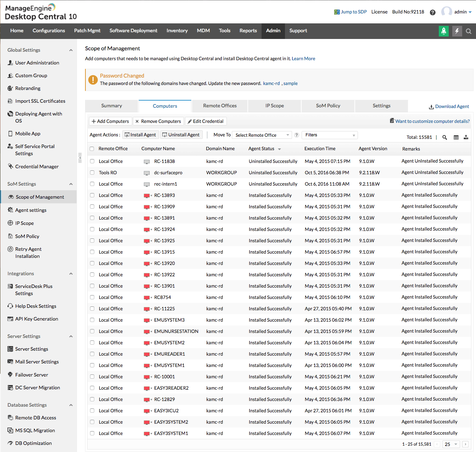Collapse the Server Settings section
This screenshot has height=452, width=476.
click(71, 336)
